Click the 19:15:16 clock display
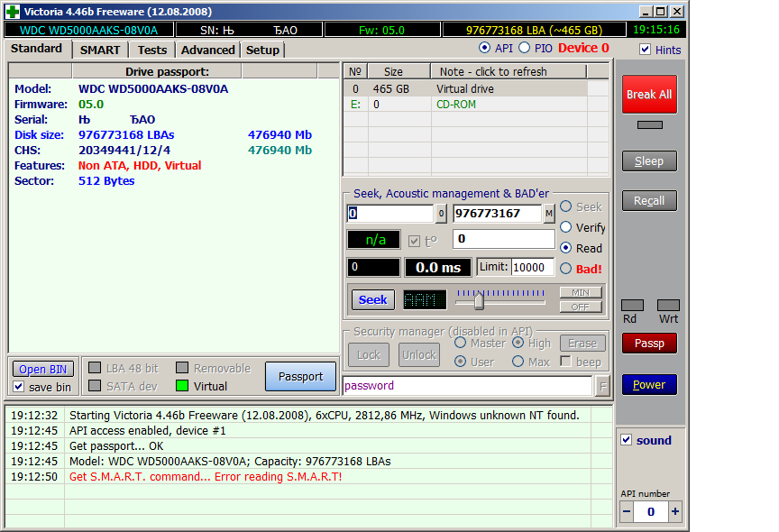The image size is (779, 532). pyautogui.click(x=655, y=30)
